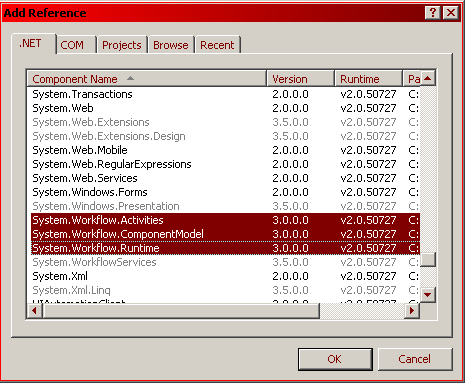
Task: Click the sort ascending arrow on Component Name
Action: click(130, 78)
